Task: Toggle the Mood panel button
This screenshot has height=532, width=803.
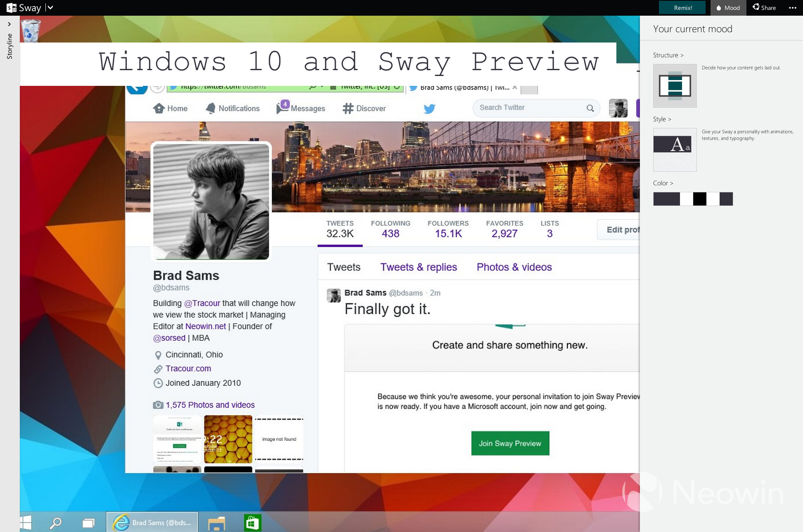Action: (728, 8)
